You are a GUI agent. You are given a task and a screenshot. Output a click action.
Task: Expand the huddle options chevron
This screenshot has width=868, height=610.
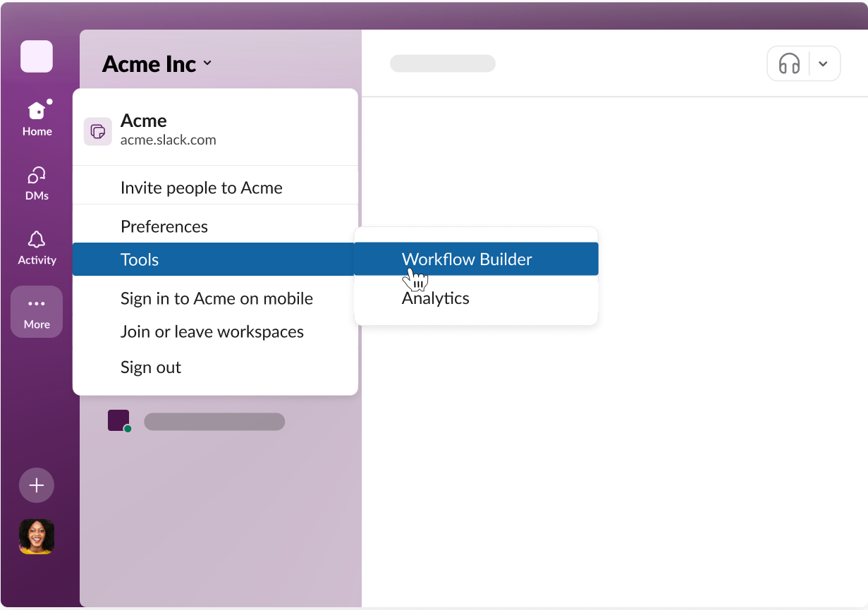point(823,64)
